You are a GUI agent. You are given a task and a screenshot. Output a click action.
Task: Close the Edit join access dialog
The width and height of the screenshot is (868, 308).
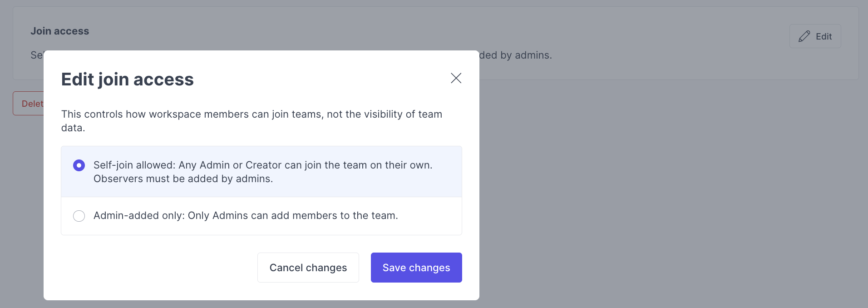pyautogui.click(x=456, y=78)
